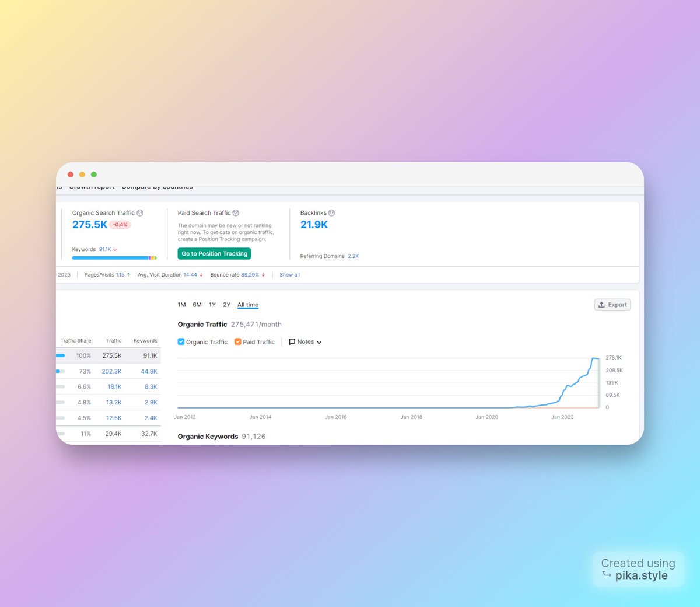
Task: Click the Jan 2022 axis label
Action: 562,417
